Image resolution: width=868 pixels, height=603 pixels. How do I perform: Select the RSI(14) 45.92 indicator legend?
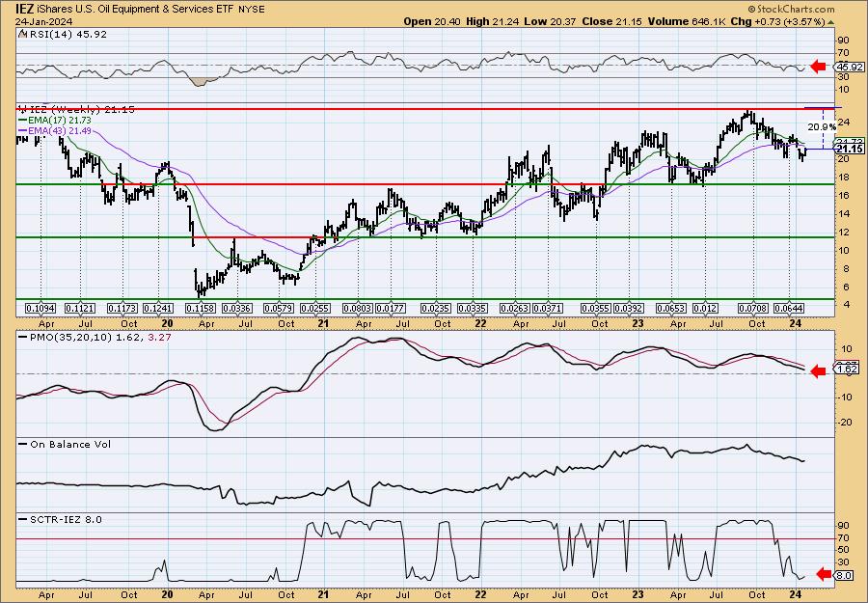point(63,34)
